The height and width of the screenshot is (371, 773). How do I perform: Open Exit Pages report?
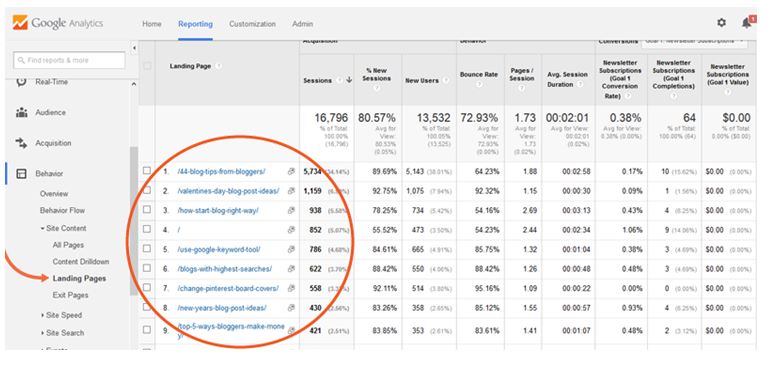70,295
